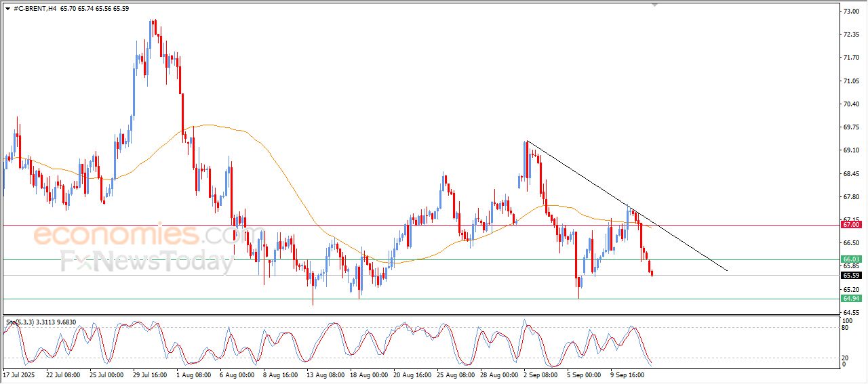Click the 70.40 price scale label
This screenshot has width=868, height=384.
(x=850, y=104)
